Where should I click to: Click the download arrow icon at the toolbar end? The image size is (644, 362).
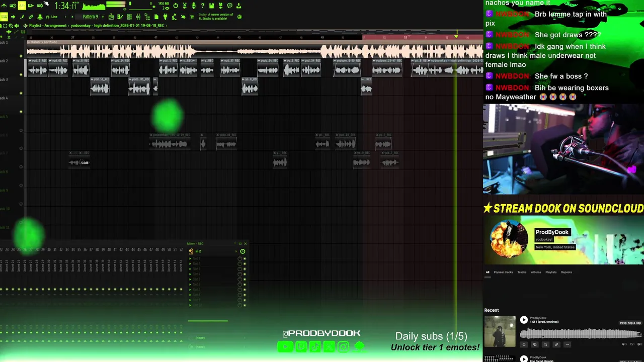coord(239,6)
